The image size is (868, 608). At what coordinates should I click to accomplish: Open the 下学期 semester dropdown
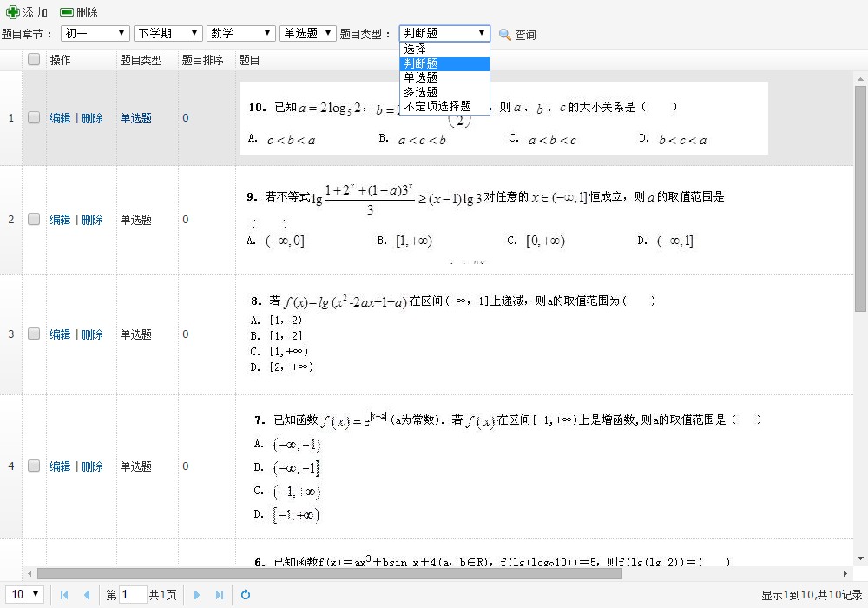click(168, 33)
